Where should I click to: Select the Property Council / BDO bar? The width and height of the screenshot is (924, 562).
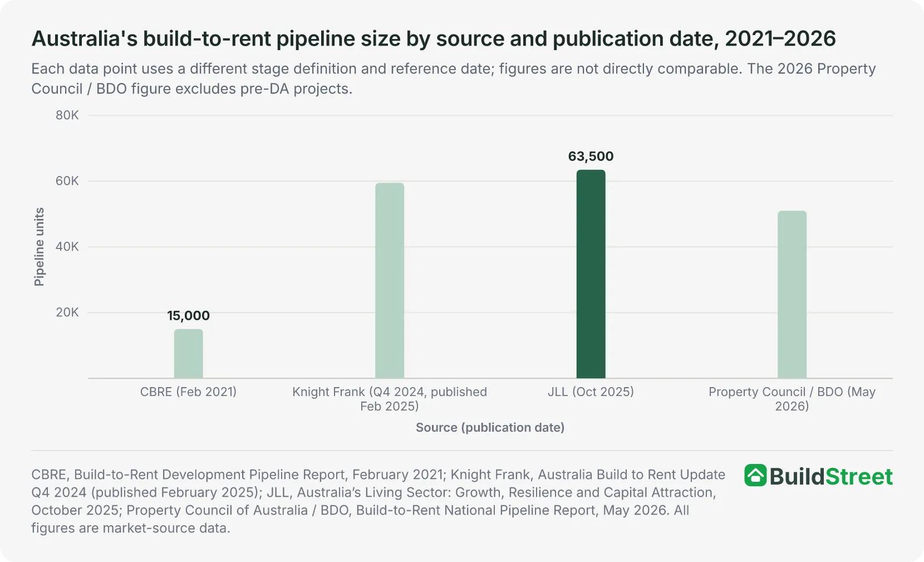792,295
